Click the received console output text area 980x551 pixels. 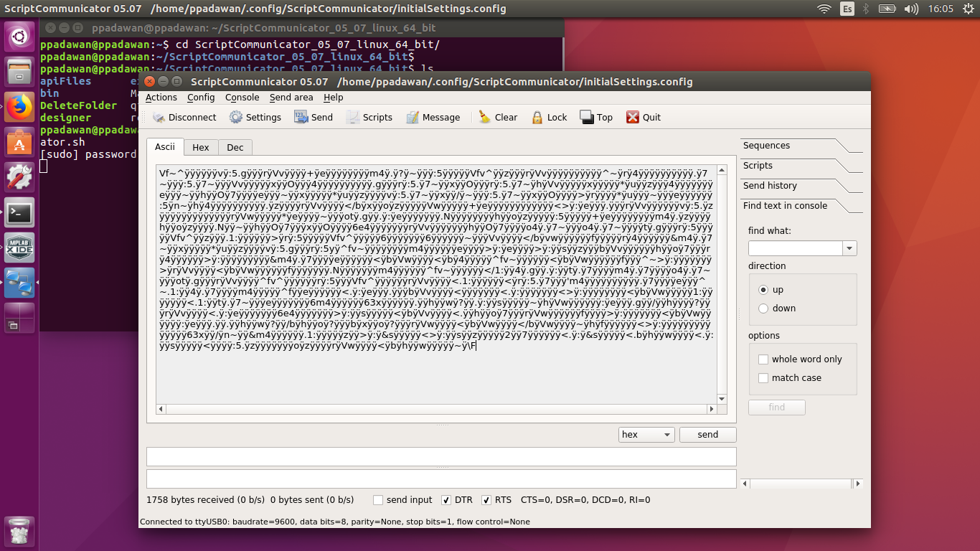point(436,284)
